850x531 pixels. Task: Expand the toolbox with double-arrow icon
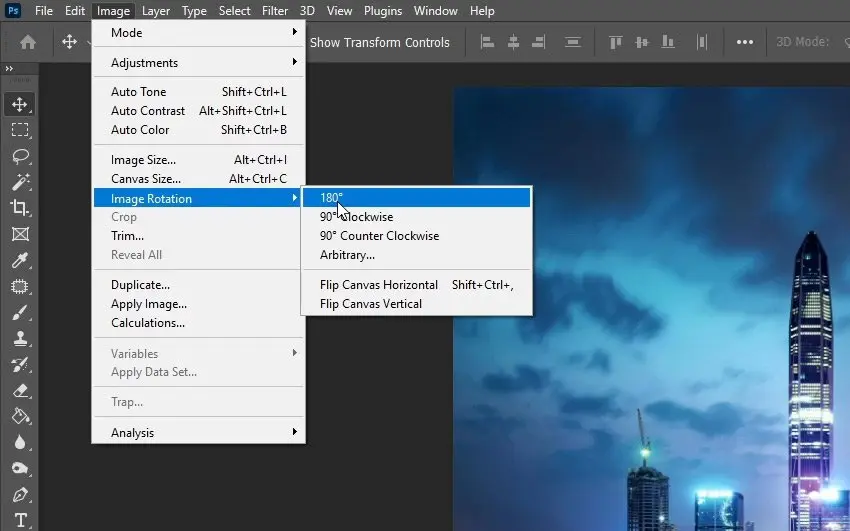point(9,68)
